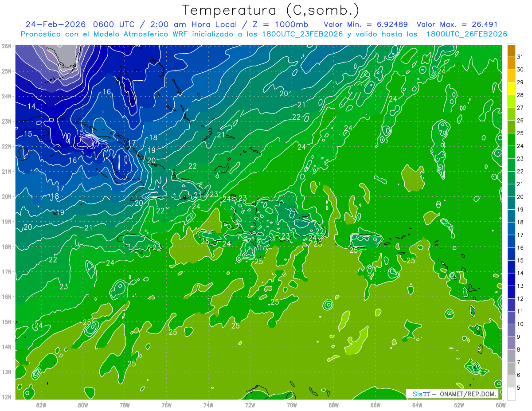
Task: Click the '24N' latitude axis label
Action: pyautogui.click(x=7, y=96)
